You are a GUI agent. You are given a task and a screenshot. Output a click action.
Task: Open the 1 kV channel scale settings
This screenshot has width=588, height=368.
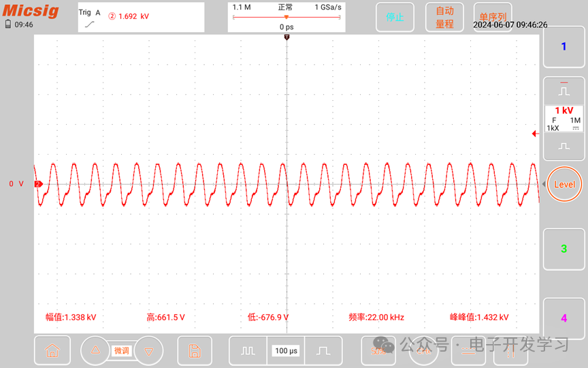point(563,118)
